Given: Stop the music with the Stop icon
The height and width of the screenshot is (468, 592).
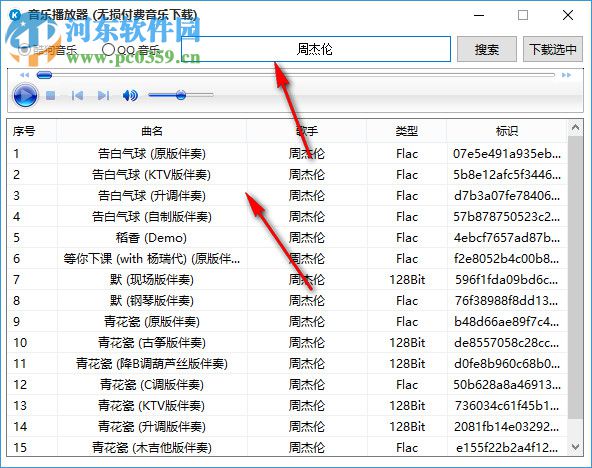Looking at the screenshot, I should click(x=51, y=95).
